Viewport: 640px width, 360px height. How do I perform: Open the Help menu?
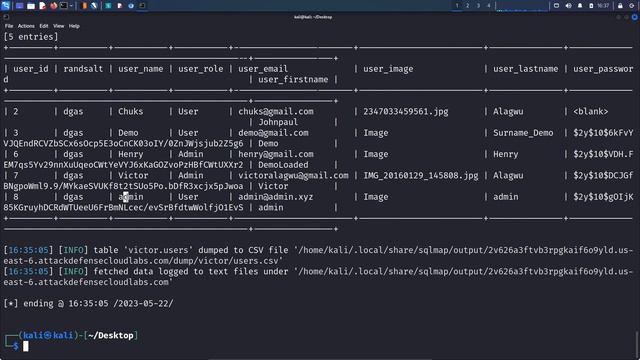74,26
